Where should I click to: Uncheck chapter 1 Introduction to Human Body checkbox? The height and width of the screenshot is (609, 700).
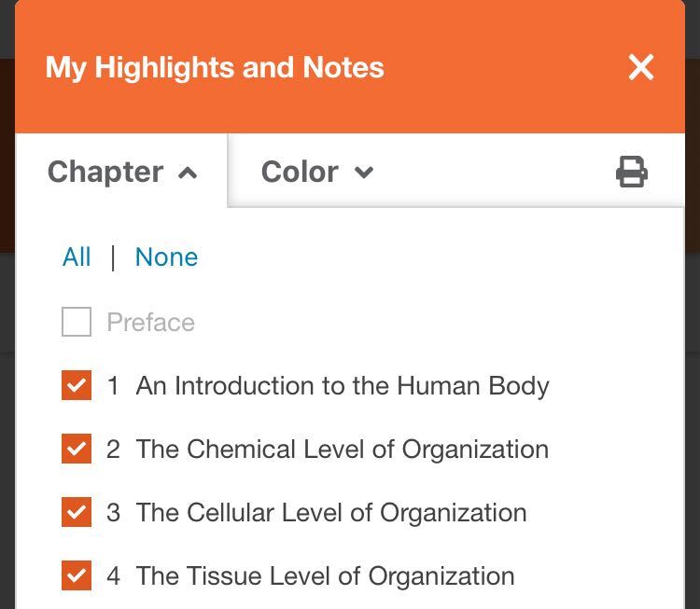(77, 385)
